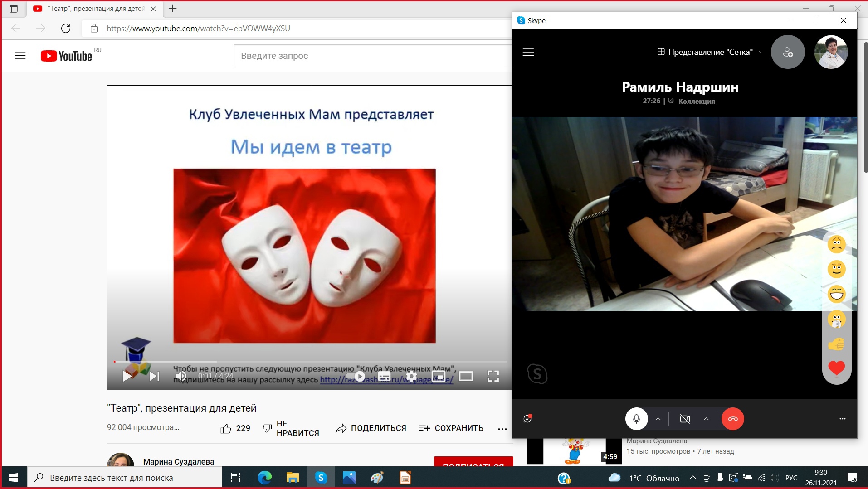868x489 pixels.
Task: Expand microphone options chevron in Skype
Action: (658, 419)
